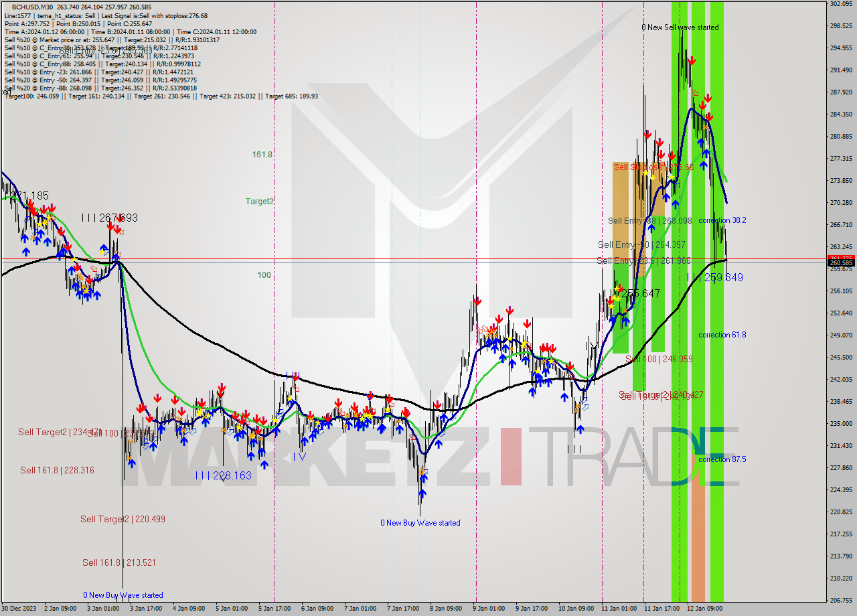Viewport: 857px width, 616px height.
Task: Click the 'Sell %10 @ Entry -23: 261.866' line
Action: pyautogui.click(x=100, y=72)
